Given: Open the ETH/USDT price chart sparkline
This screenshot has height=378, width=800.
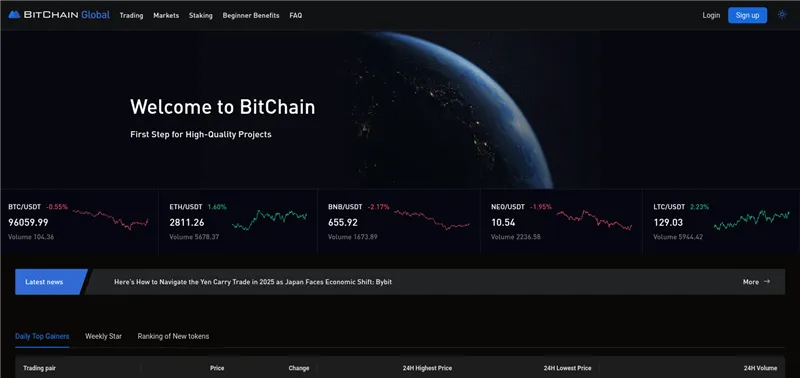Looking at the screenshot, I should pos(269,220).
